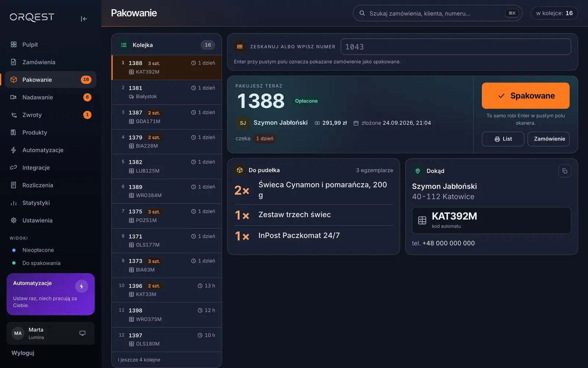Open Zwroty returns page
The image size is (588, 368).
(50, 115)
